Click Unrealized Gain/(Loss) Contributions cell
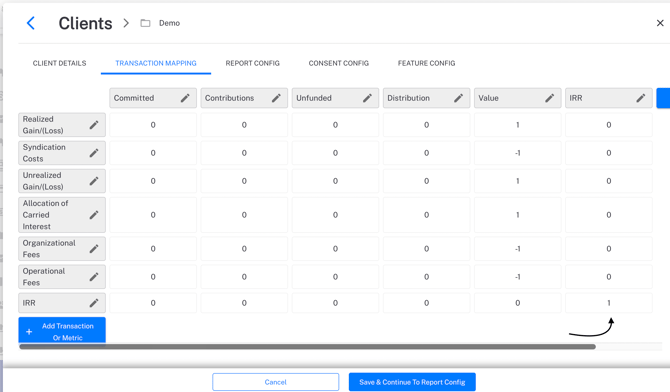This screenshot has height=392, width=670. coord(244,181)
